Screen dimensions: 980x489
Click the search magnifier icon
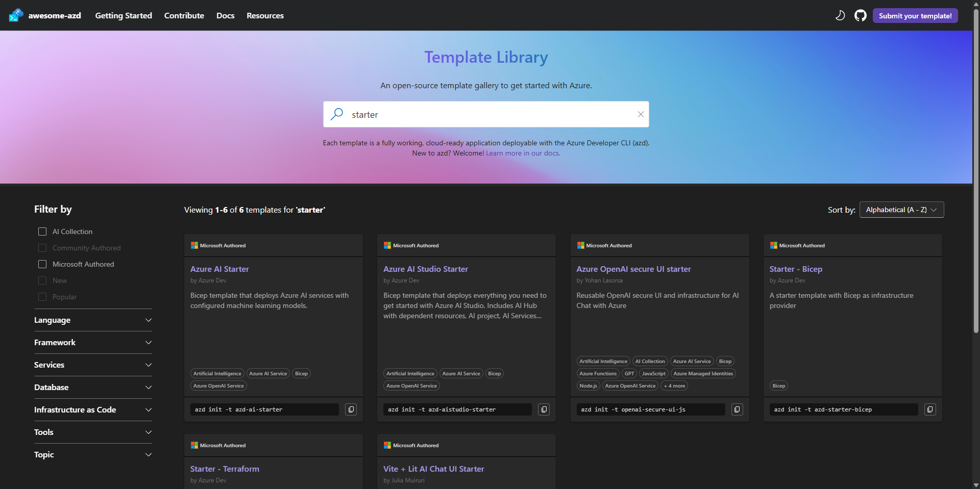(x=337, y=114)
